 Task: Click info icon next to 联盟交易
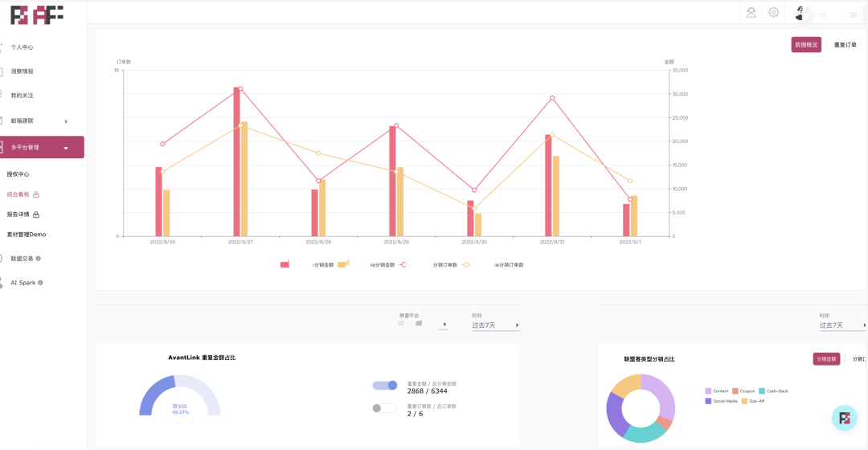tap(39, 259)
